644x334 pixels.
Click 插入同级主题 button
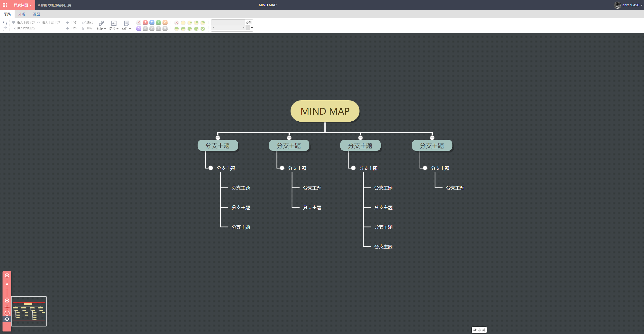[x=24, y=28]
